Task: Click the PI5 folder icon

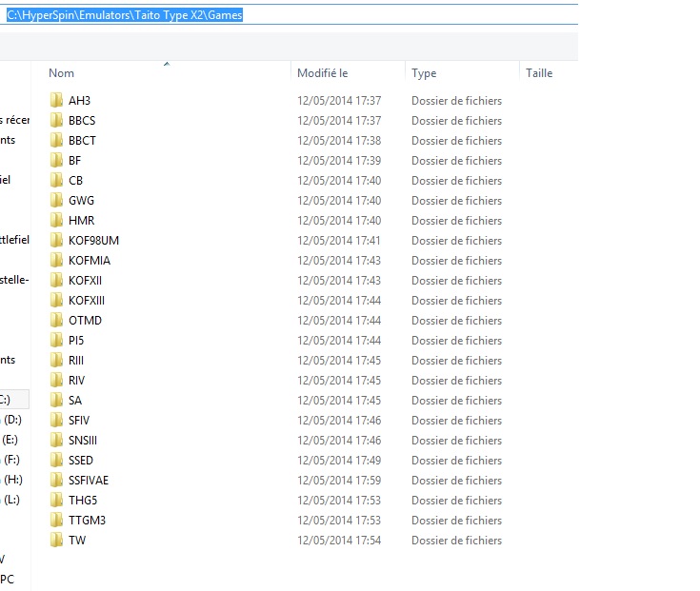Action: (56, 341)
